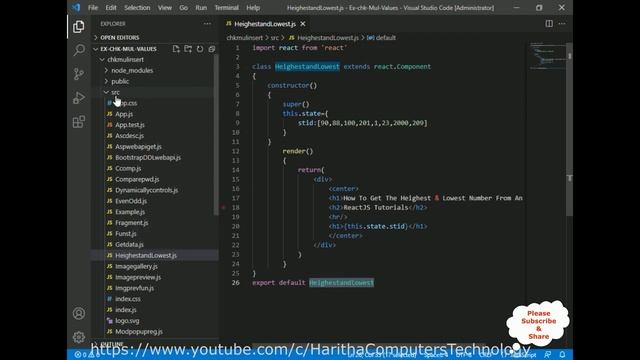Click the editor vertical scrollbar
Screen dimensions: 640x360
click(570, 129)
